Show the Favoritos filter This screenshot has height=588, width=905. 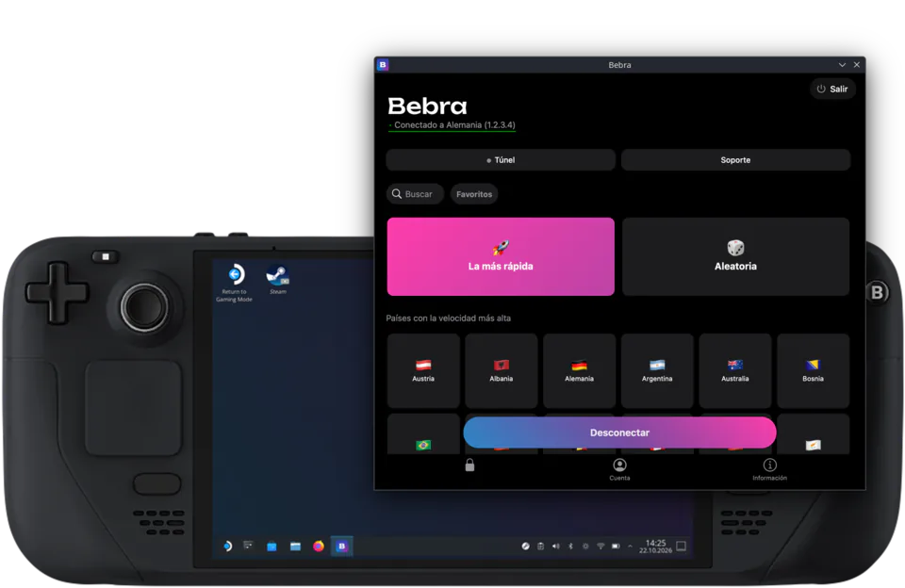[474, 194]
